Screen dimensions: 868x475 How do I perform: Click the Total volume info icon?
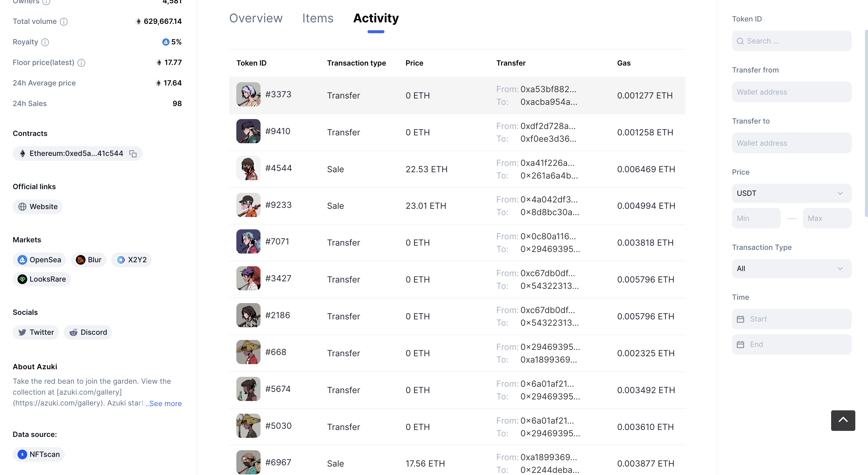(64, 21)
